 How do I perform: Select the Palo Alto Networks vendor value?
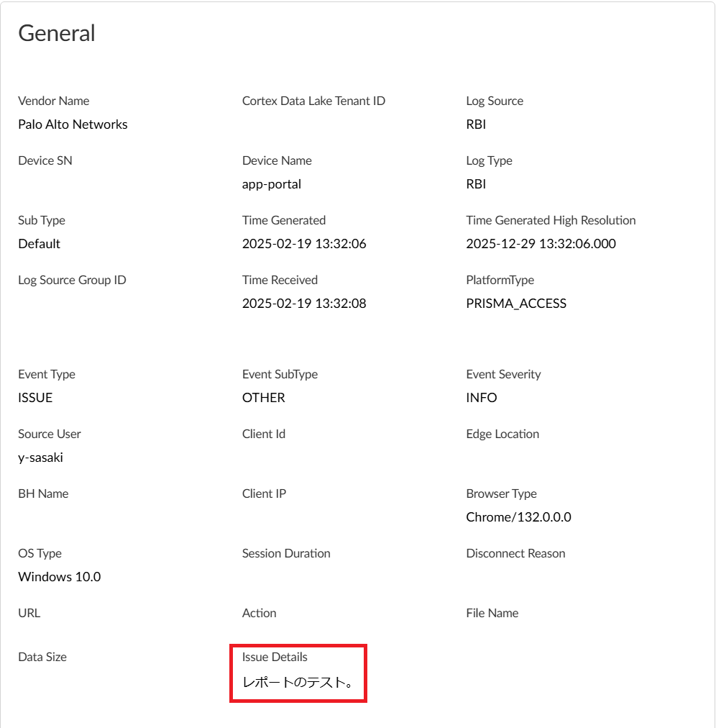coord(73,124)
